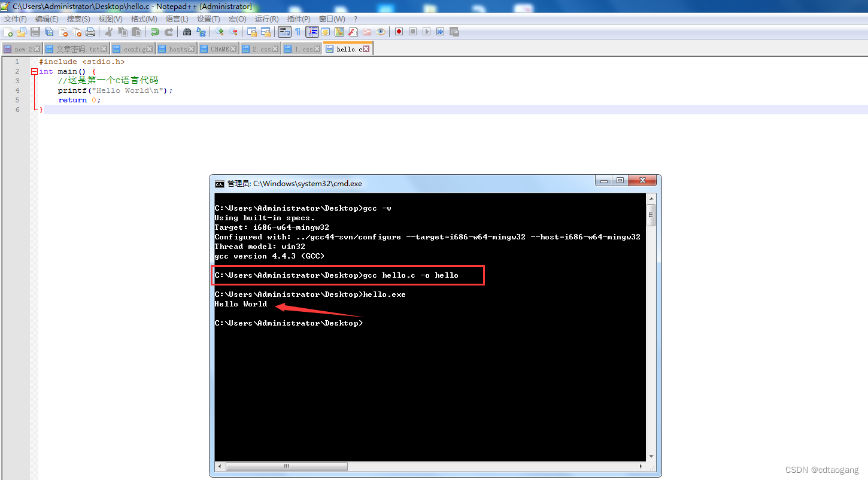Click the cmd window vertical scrollbar thumb
Image resolution: width=868 pixels, height=480 pixels.
(x=651, y=215)
